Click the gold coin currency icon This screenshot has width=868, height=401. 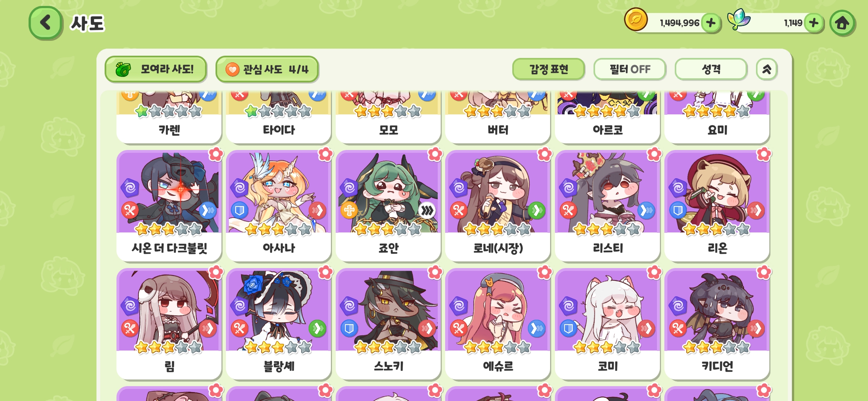tap(636, 19)
